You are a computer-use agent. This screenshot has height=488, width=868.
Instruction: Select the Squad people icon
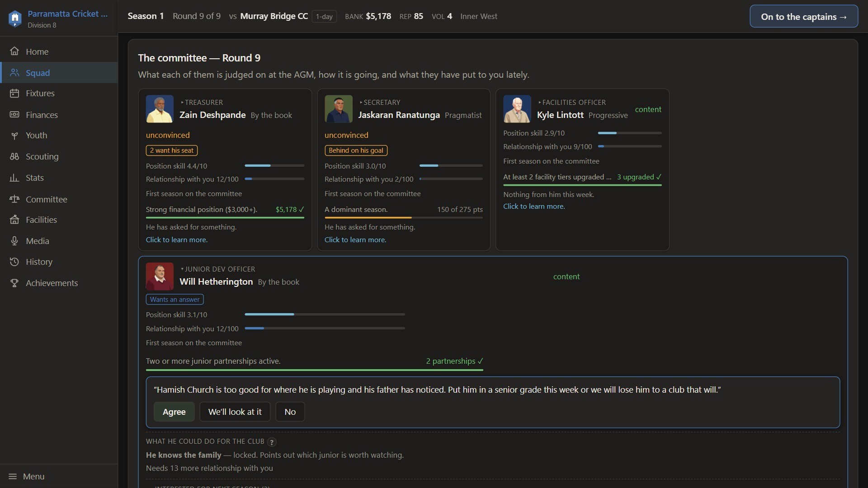[14, 73]
